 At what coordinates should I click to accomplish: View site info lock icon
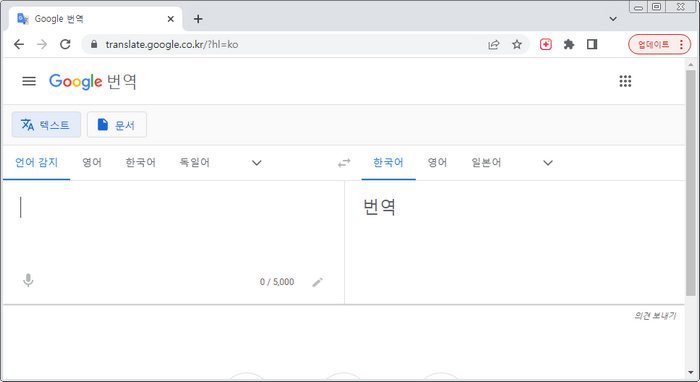94,44
